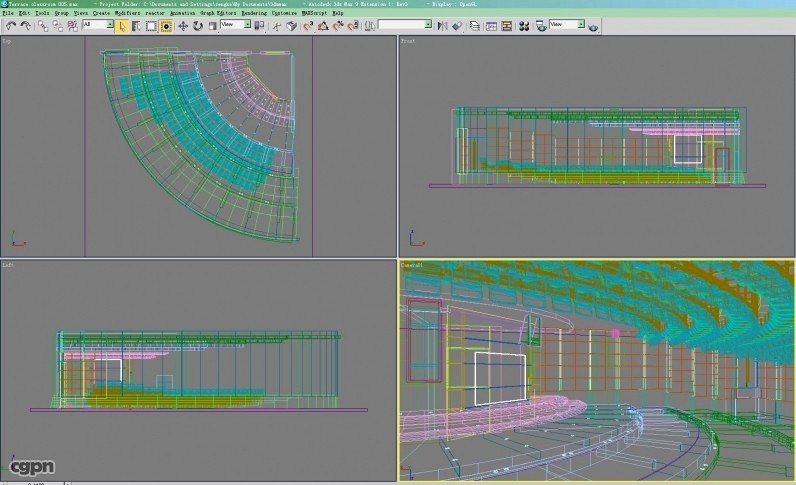Click the 'Left' viewport label
The image size is (796, 485).
point(8,265)
